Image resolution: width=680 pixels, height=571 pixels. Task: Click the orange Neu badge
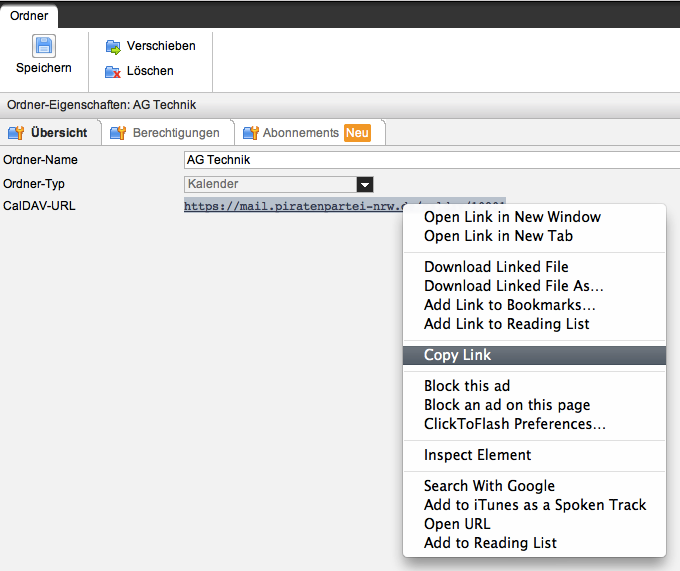click(357, 133)
